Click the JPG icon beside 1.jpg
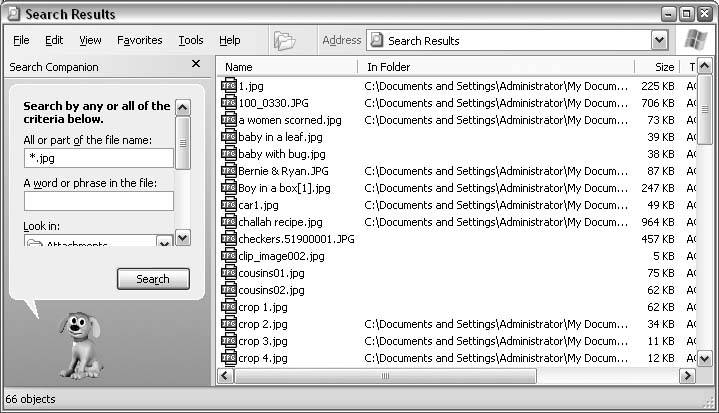 click(x=228, y=86)
